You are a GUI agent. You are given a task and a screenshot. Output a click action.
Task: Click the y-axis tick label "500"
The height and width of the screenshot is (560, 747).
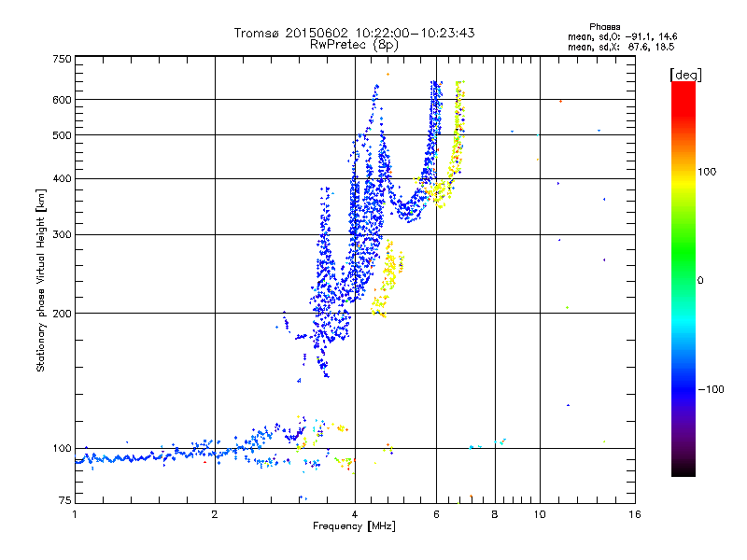[x=62, y=135]
